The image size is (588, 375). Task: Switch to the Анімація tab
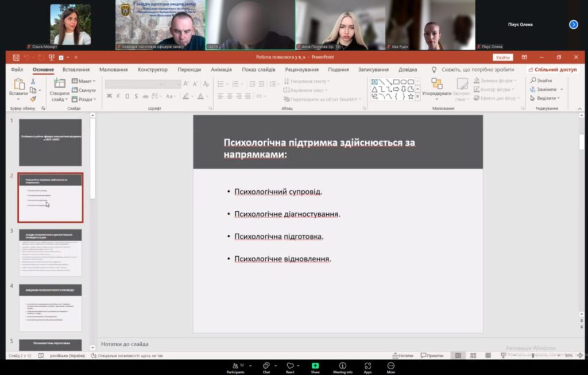tap(221, 69)
